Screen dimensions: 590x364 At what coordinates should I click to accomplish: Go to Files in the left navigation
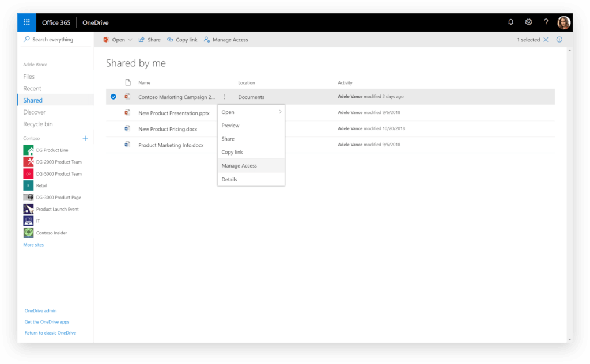(x=29, y=77)
